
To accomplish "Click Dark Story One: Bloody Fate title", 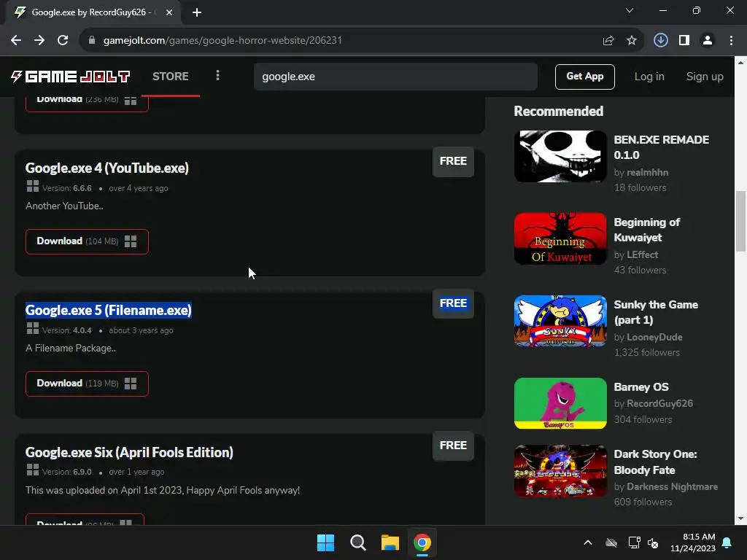I will 655,462.
